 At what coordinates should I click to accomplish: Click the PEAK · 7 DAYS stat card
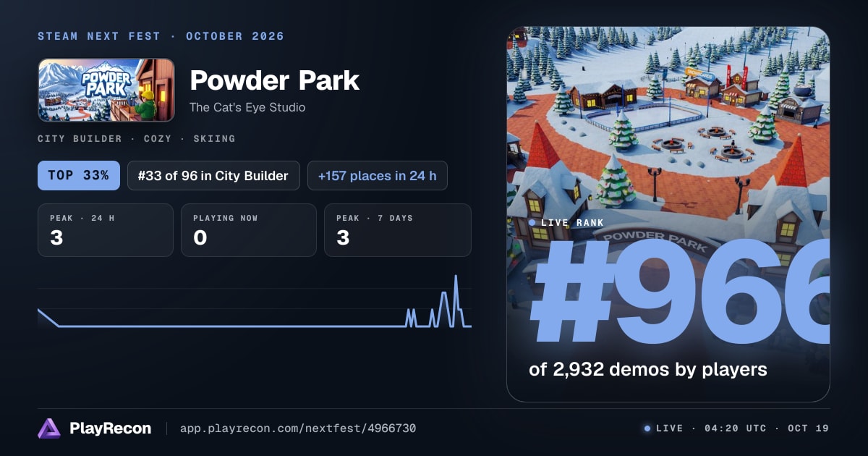point(398,230)
